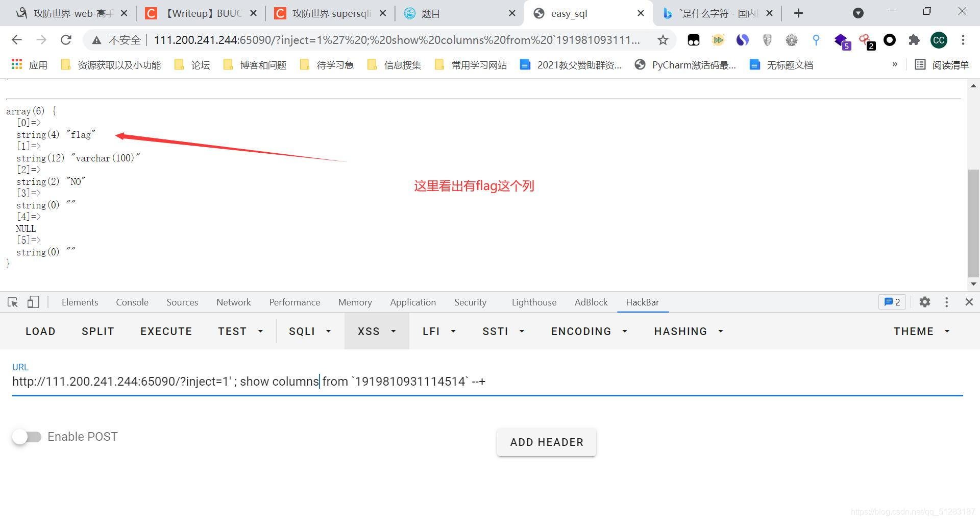Open the Performance tab
This screenshot has width=980, height=521.
[x=295, y=302]
